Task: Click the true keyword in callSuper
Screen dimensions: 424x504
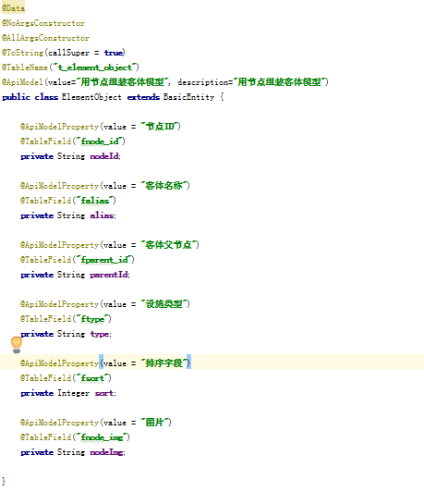Action: pos(114,53)
